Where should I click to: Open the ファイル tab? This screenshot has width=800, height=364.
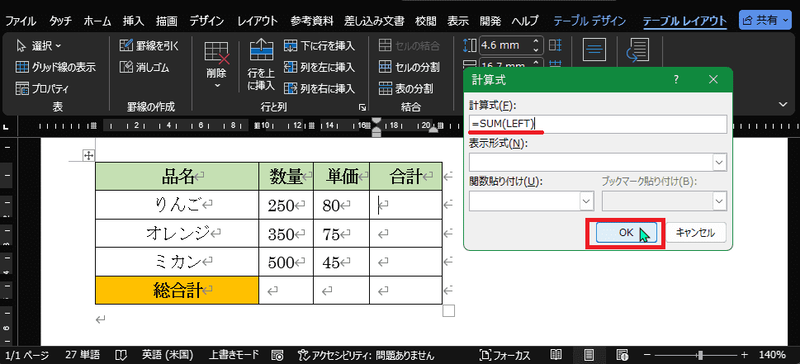tap(20, 21)
